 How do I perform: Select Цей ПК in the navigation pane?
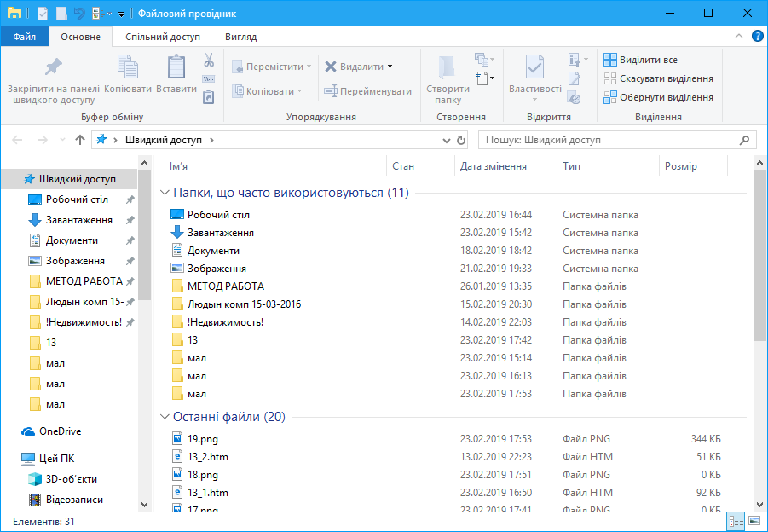48,459
